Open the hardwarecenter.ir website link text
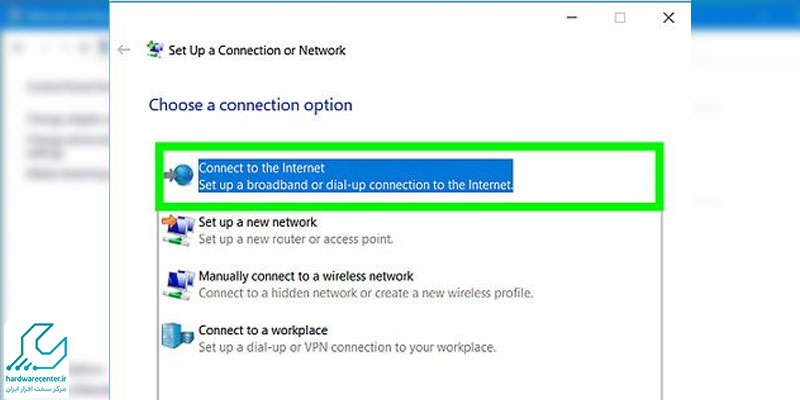 click(36, 379)
